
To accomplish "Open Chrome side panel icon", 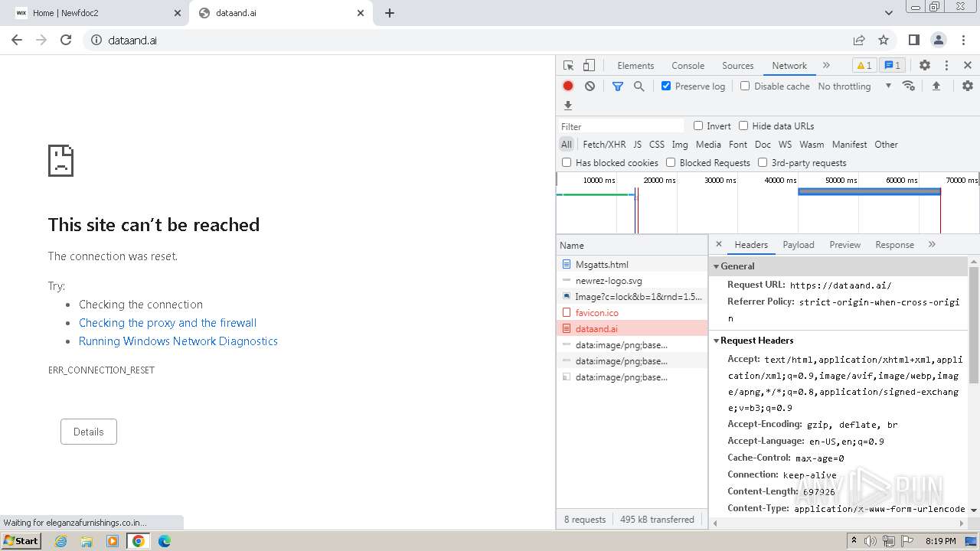I will point(914,41).
